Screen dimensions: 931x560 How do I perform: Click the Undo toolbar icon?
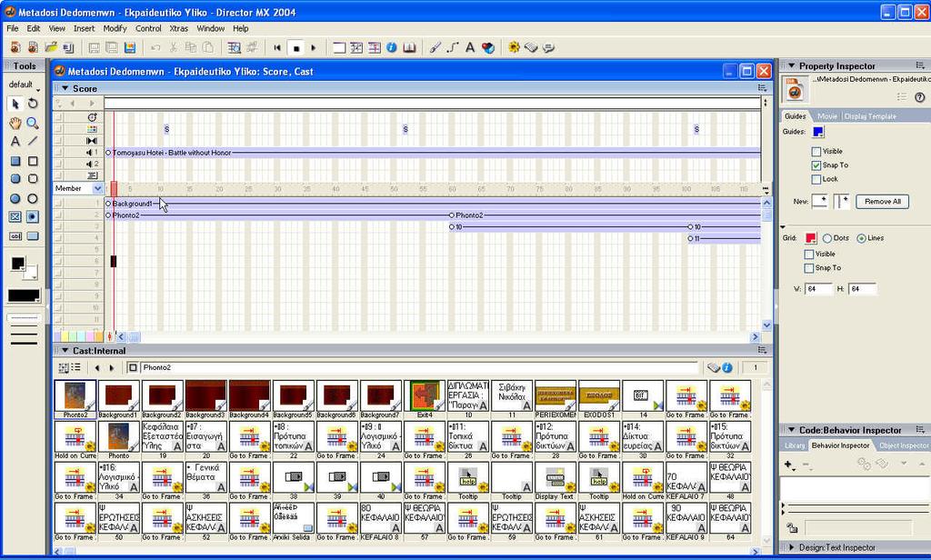pos(155,47)
